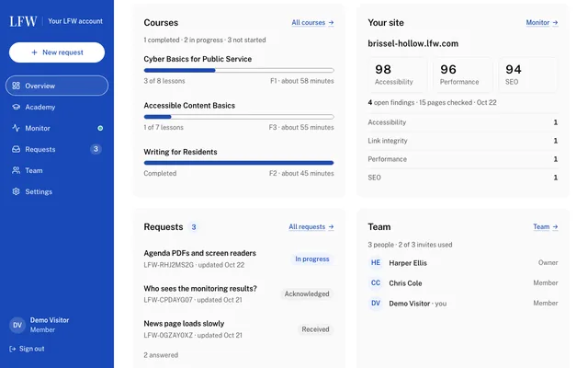Select the SEO findings row
The width and height of the screenshot is (588, 368).
pyautogui.click(x=463, y=178)
